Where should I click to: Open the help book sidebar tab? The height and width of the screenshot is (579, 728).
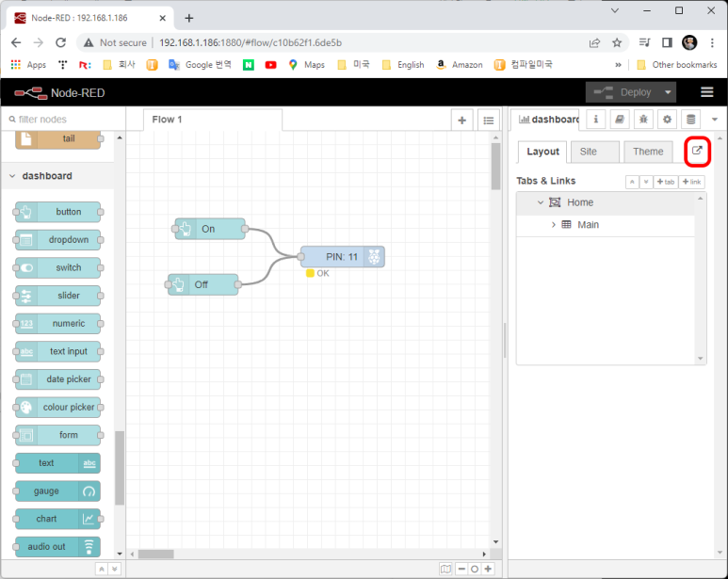pos(620,120)
